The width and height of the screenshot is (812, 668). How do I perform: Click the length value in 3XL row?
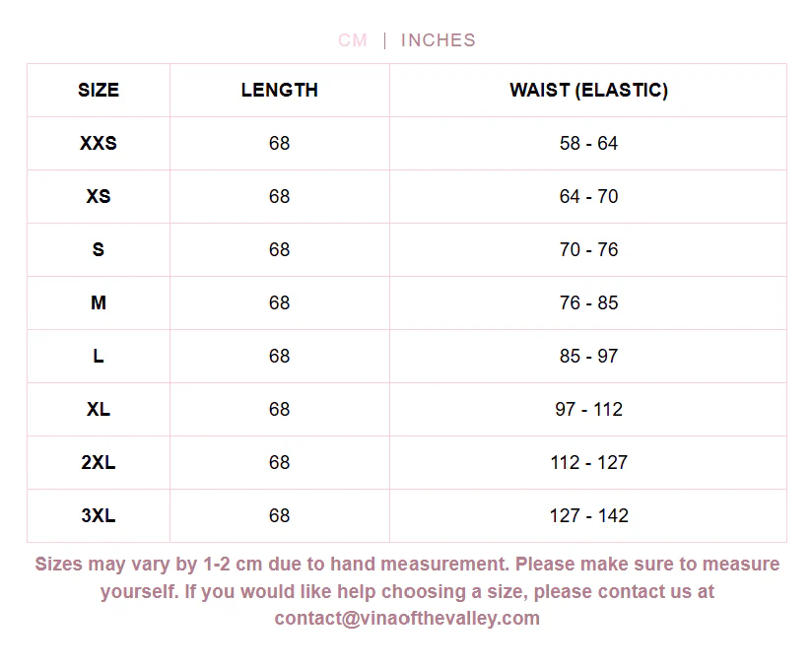point(279,515)
